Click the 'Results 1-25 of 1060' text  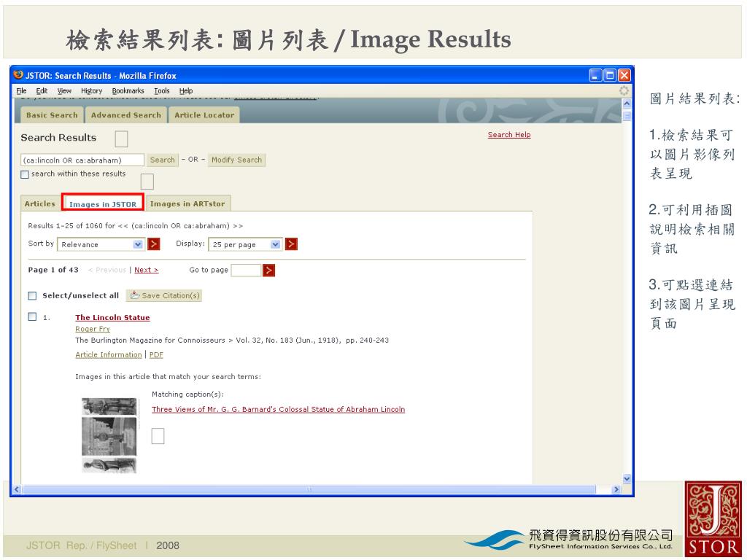pyautogui.click(x=135, y=226)
